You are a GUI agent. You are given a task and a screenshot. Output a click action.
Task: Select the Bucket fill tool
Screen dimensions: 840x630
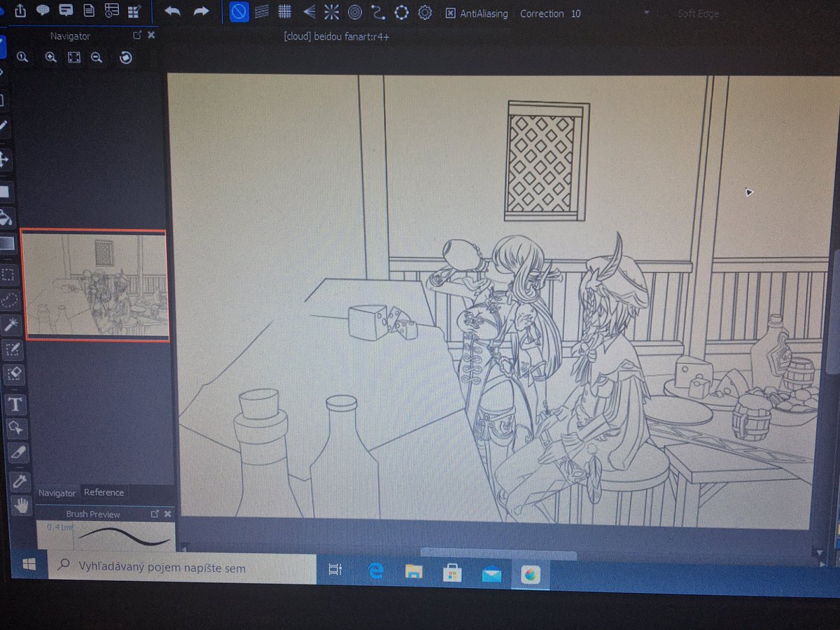(x=6, y=218)
